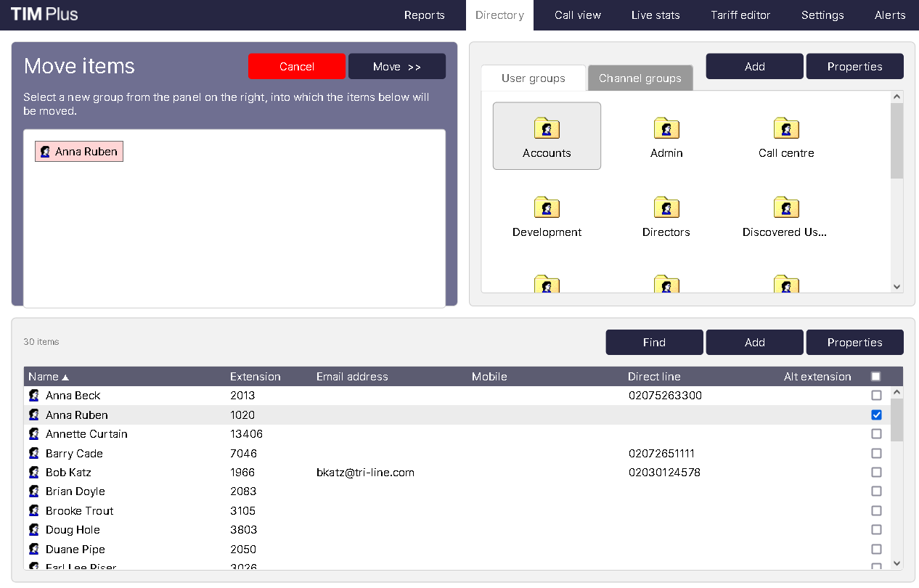
Task: Switch to the Channel groups tab
Action: 640,78
